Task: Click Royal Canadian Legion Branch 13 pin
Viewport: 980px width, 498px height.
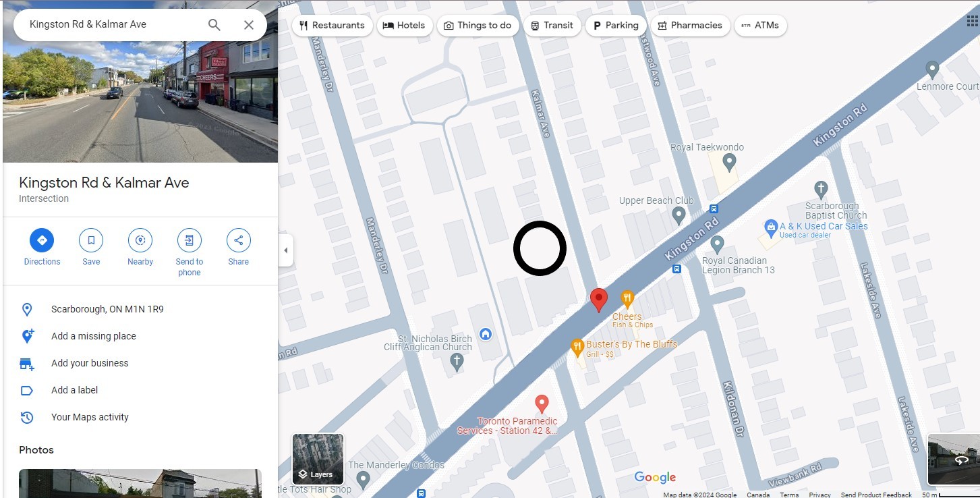Action: pos(718,244)
